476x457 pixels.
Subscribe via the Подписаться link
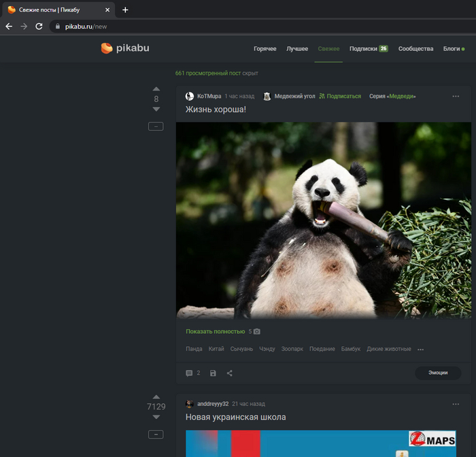[x=340, y=97]
